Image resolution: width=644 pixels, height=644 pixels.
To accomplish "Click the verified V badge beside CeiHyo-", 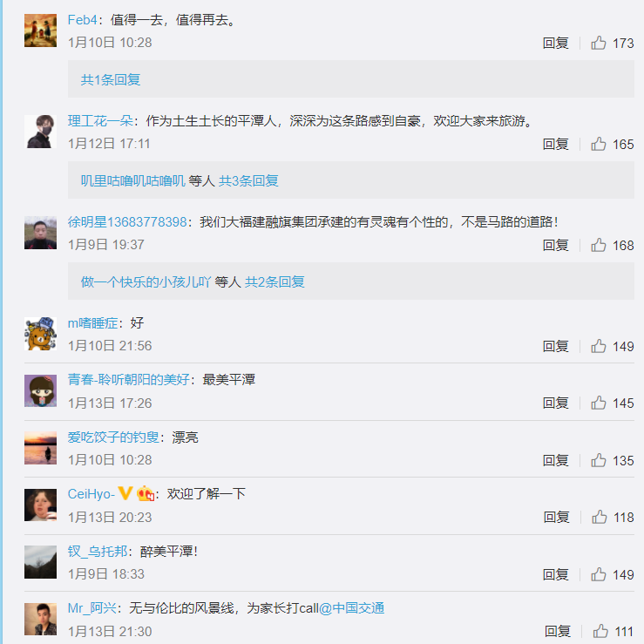I will click(x=125, y=493).
